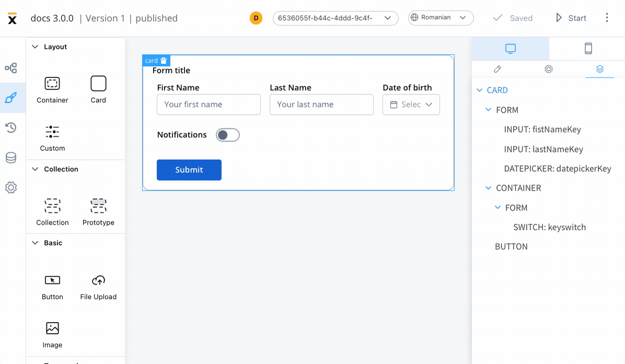Open the Romanian language dropdown
Image resolution: width=625 pixels, height=364 pixels.
[441, 18]
